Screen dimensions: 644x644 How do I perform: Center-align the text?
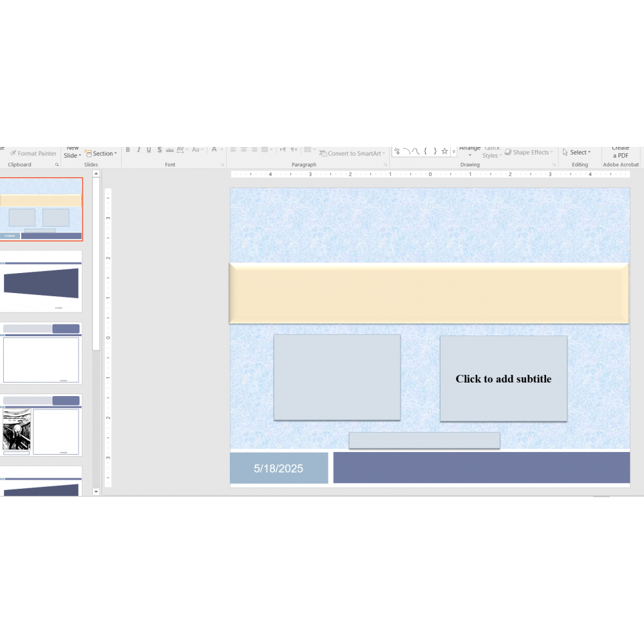[243, 150]
